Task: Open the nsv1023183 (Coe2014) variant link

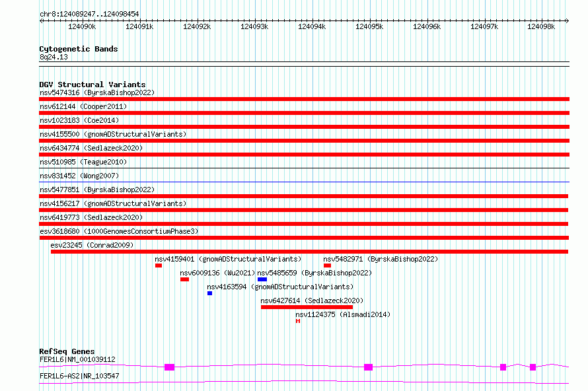Action: (81, 120)
